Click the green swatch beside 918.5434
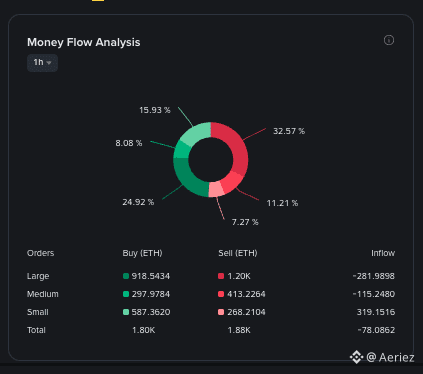 coord(126,276)
